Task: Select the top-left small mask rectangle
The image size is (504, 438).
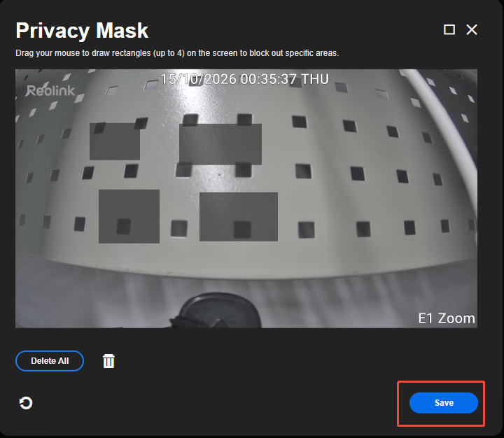Action: (114, 141)
